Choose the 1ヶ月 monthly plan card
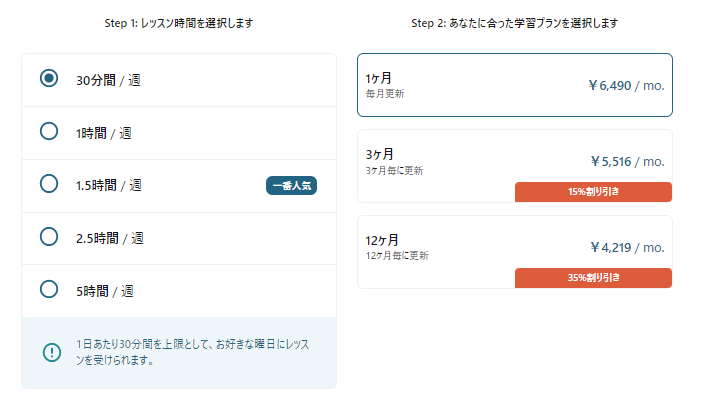 (x=515, y=85)
